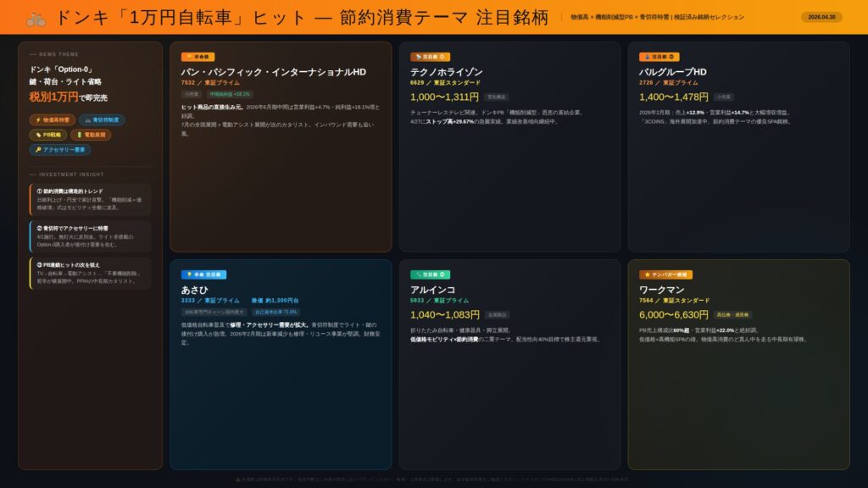868x488 pixels.
Task: Click the 中間純利益 +18.1% green tag
Action: tap(230, 94)
